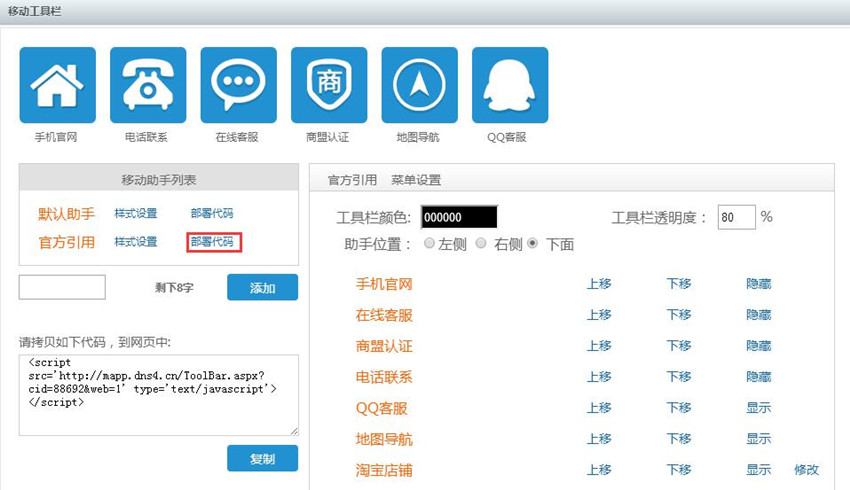Click the 商盟认证 label in menu list

click(384, 346)
